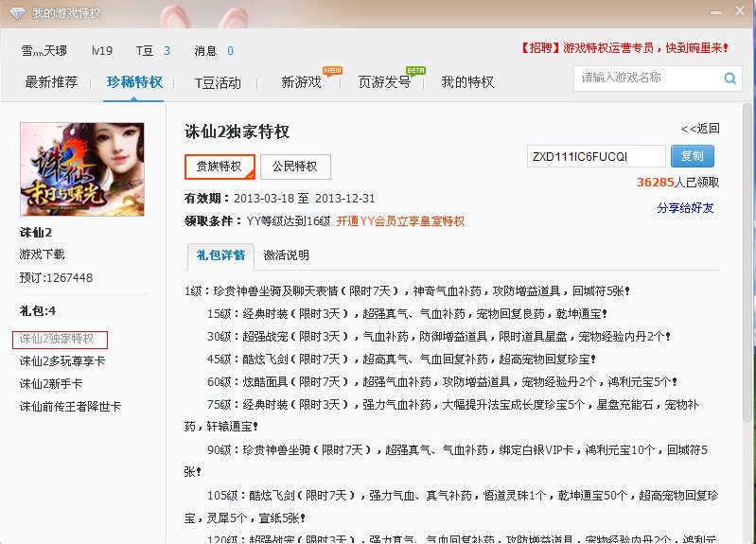Click the 游戏下载 link
Screen dimensions: 756x544
[42, 254]
